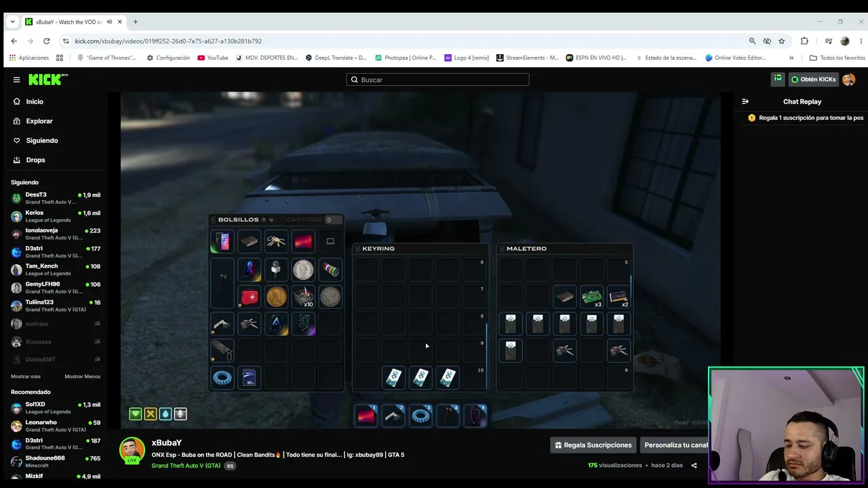Select hotbar slot 1 red card
This screenshot has width=868, height=488.
pos(366,415)
